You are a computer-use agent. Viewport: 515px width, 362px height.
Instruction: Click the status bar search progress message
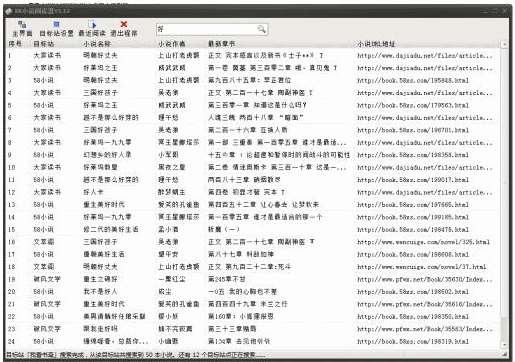pos(135,355)
